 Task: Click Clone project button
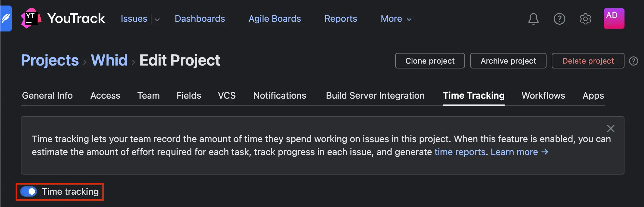coord(430,61)
